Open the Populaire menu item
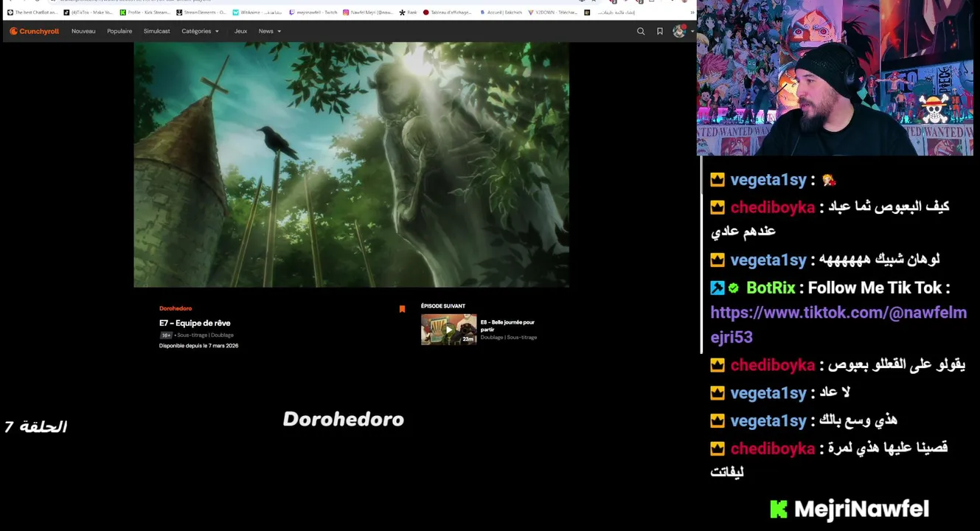The height and width of the screenshot is (531, 980). (x=119, y=31)
